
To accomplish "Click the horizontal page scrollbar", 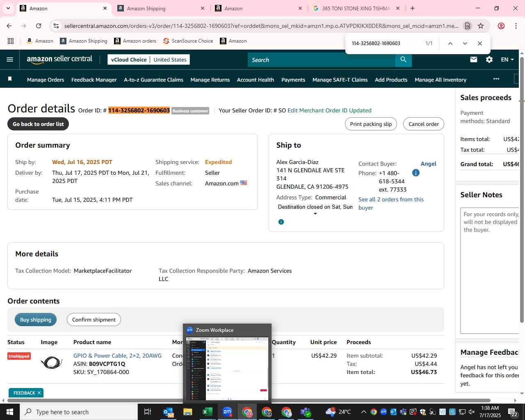I will pyautogui.click(x=248, y=400).
